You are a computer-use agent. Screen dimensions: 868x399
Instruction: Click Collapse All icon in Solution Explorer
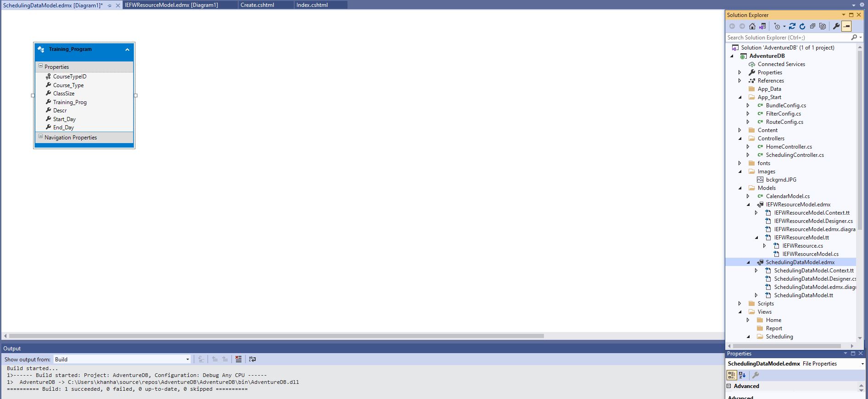click(812, 26)
